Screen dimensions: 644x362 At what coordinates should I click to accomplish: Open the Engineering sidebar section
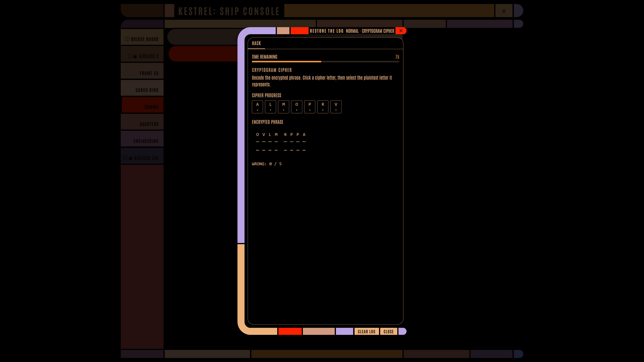tap(142, 139)
